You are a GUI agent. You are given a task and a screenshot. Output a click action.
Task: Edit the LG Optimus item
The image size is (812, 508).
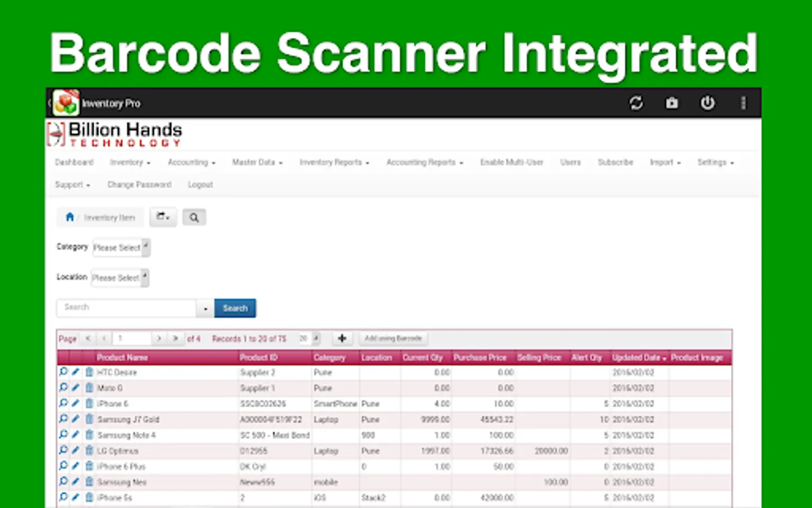(x=76, y=450)
